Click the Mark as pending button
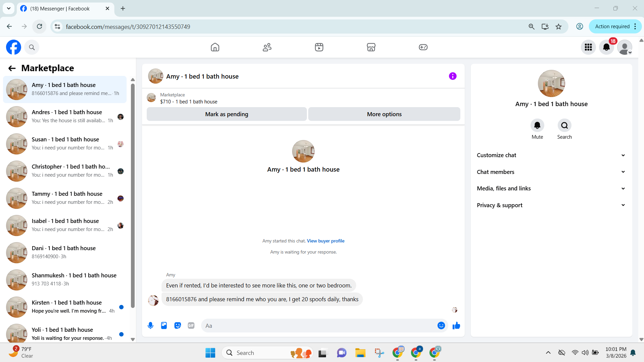 pos(227,114)
